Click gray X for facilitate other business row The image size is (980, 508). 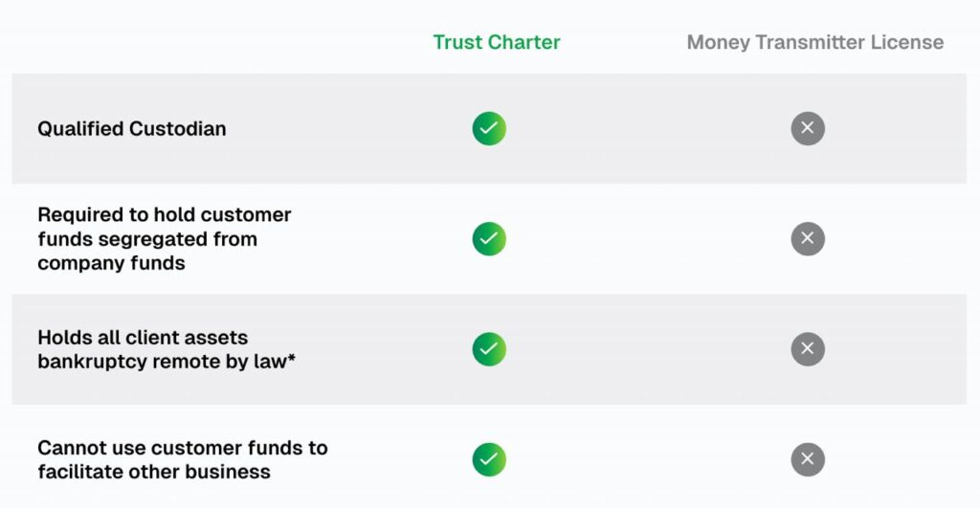tap(808, 459)
